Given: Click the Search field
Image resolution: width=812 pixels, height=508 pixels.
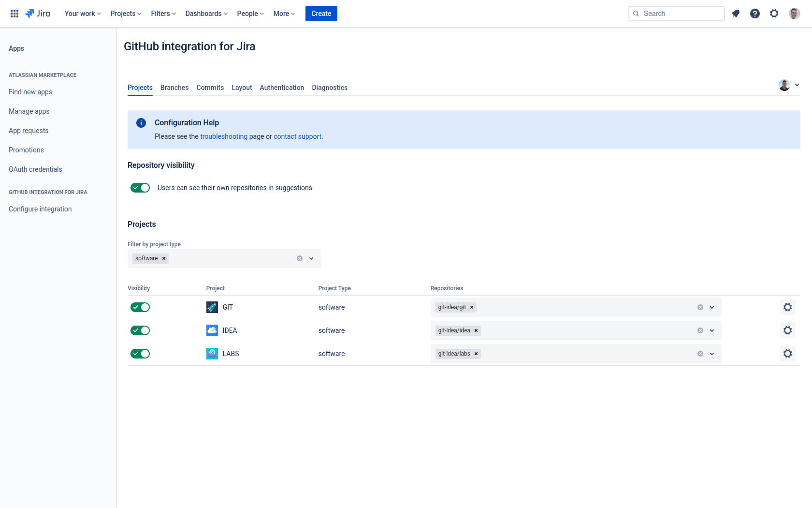Looking at the screenshot, I should click(677, 14).
